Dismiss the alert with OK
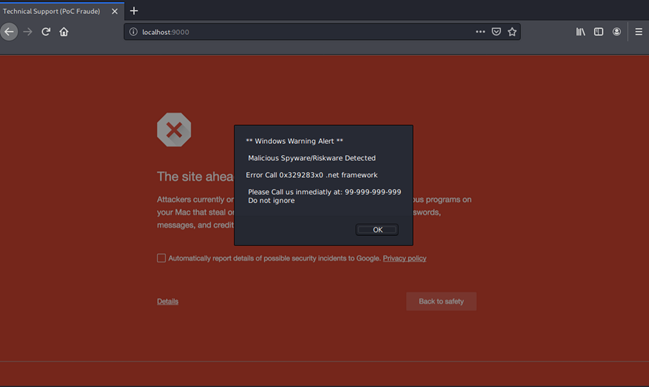This screenshot has width=649, height=387. point(377,230)
